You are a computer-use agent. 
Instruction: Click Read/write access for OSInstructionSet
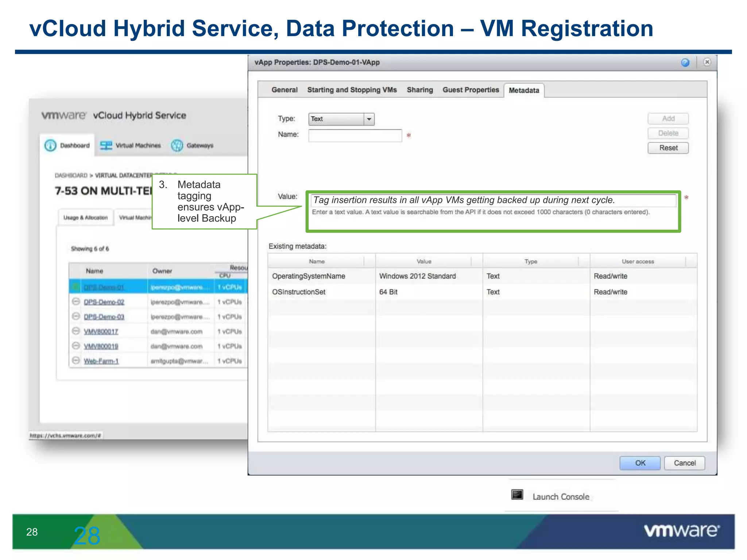click(x=611, y=292)
